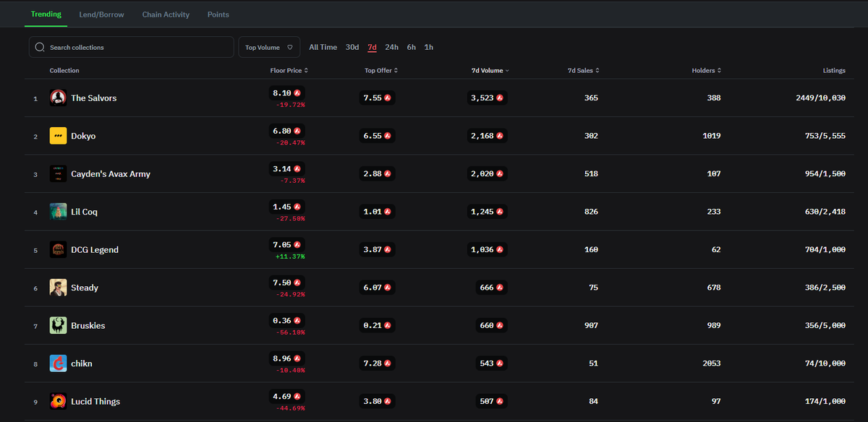Viewport: 868px width, 422px height.
Task: Open Cayden's Avax Army avatar icon
Action: pos(58,173)
